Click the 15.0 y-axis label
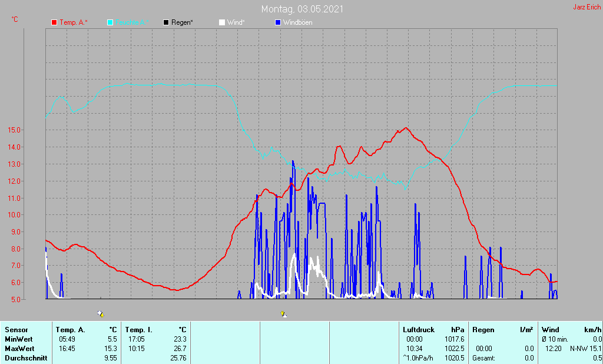Image resolution: width=603 pixels, height=364 pixels. click(14, 130)
